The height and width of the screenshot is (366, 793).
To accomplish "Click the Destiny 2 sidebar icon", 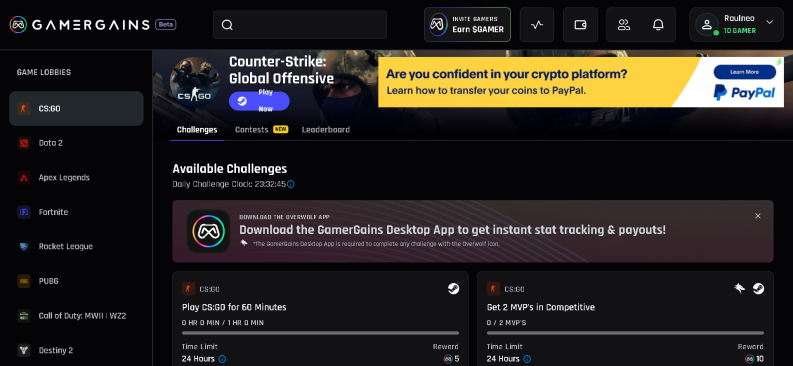I will [24, 350].
